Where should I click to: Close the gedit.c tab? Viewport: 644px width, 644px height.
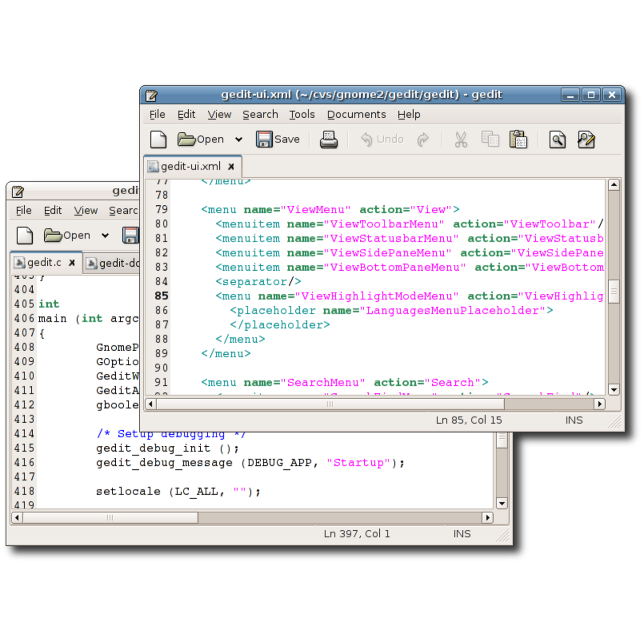click(72, 263)
